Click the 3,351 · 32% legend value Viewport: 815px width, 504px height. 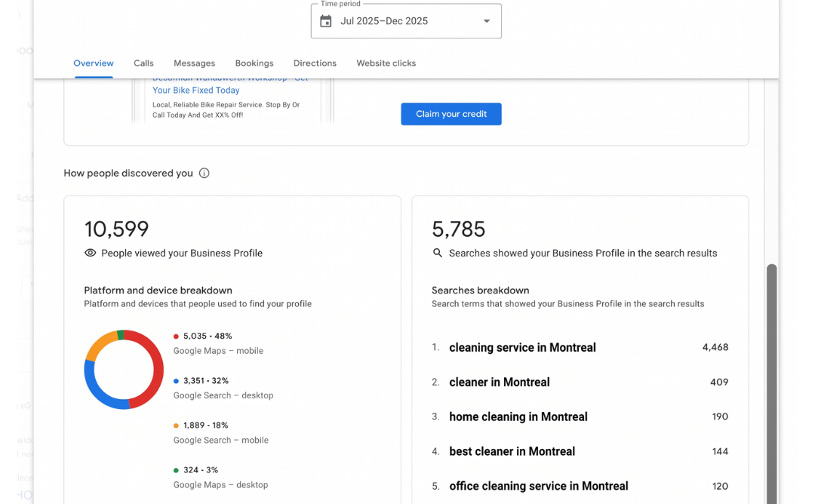(206, 381)
